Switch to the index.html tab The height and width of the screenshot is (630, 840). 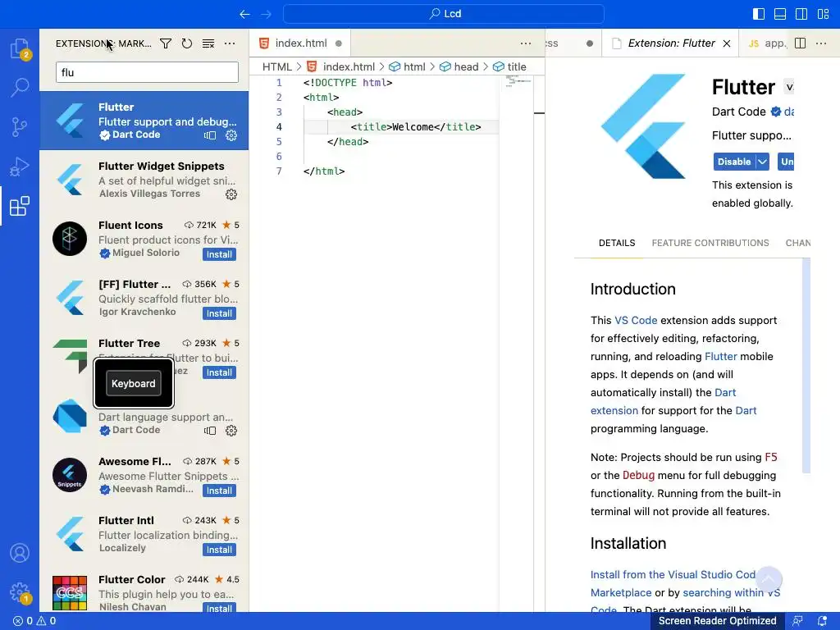(x=300, y=43)
